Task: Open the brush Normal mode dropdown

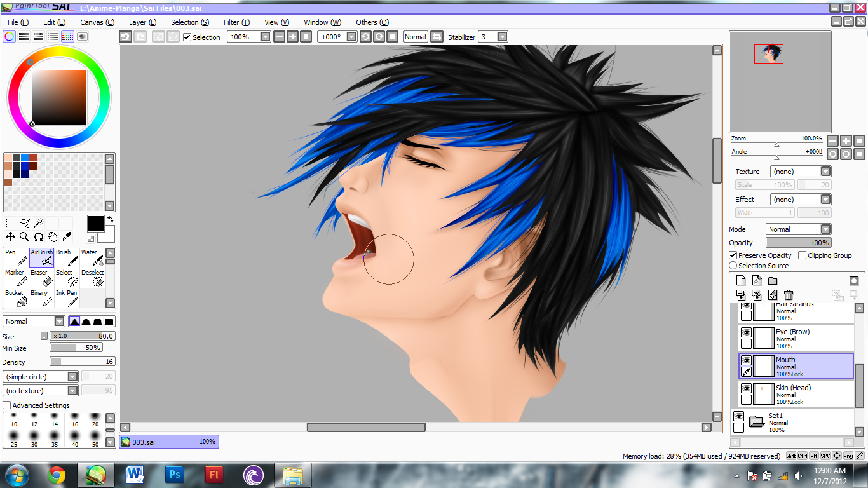Action: [x=60, y=322]
